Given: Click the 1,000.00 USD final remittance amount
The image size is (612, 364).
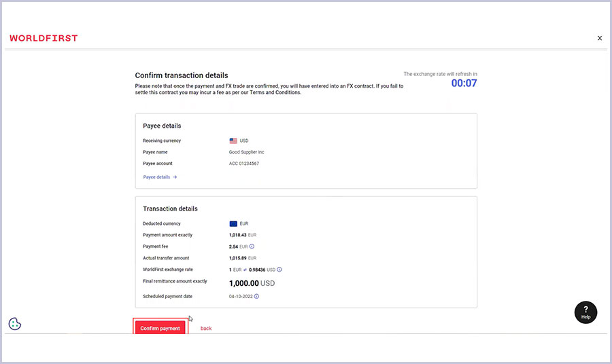Looking at the screenshot, I should [x=252, y=283].
